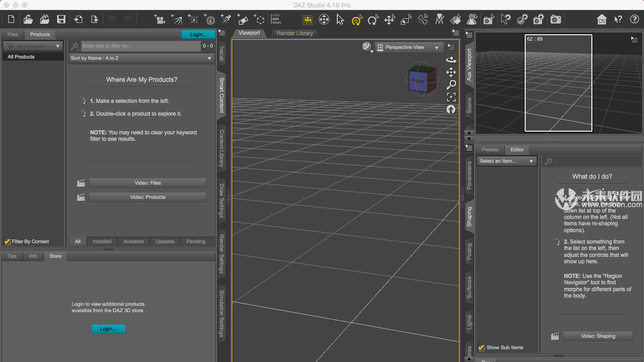Create a new scene file

[11, 19]
